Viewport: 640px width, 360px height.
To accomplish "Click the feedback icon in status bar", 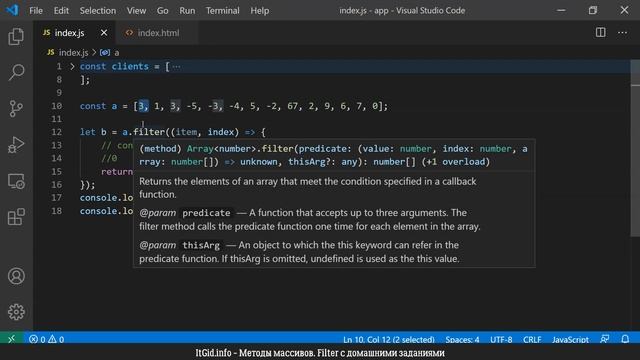I will pyautogui.click(x=604, y=339).
